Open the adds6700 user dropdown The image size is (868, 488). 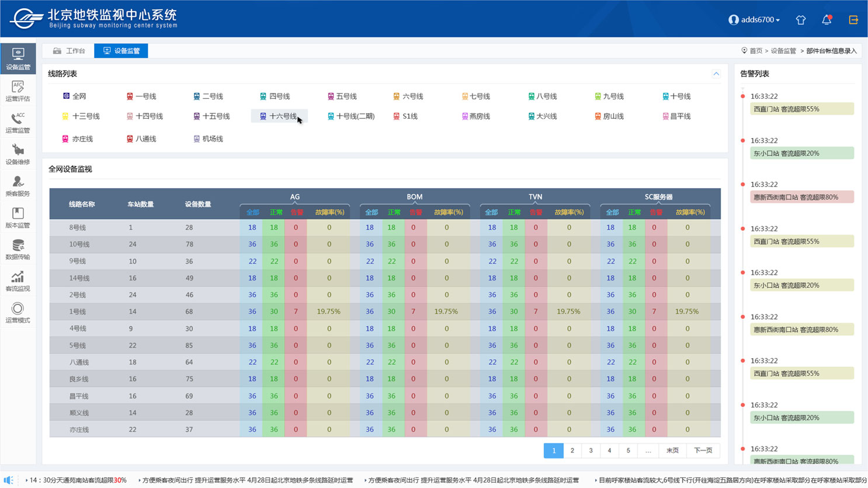(x=754, y=20)
